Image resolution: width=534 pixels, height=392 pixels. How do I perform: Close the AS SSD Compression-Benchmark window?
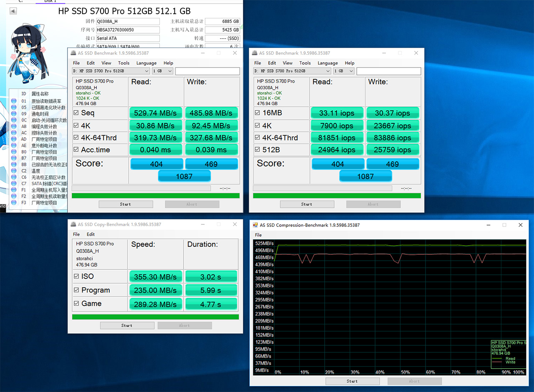tap(520, 225)
